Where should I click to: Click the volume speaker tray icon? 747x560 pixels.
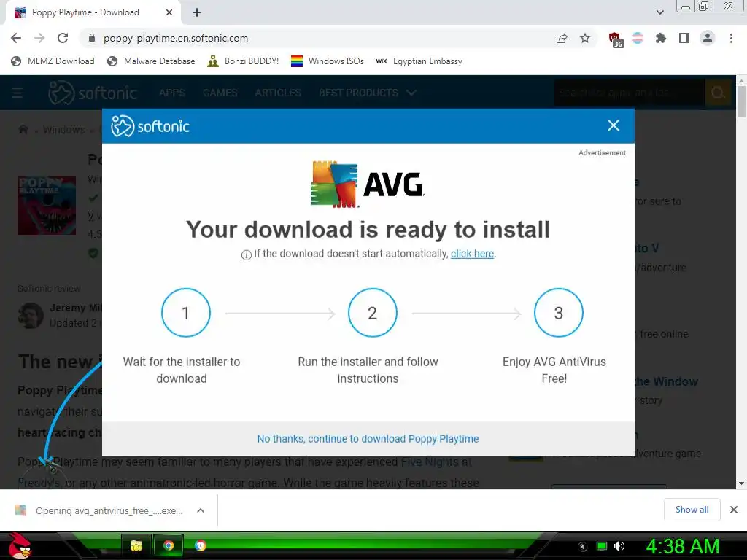(619, 546)
